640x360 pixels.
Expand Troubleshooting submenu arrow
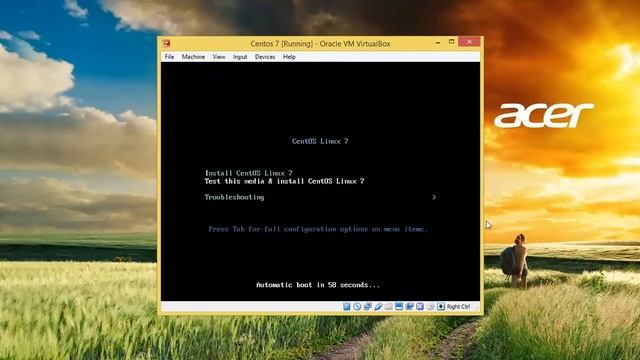(x=434, y=197)
